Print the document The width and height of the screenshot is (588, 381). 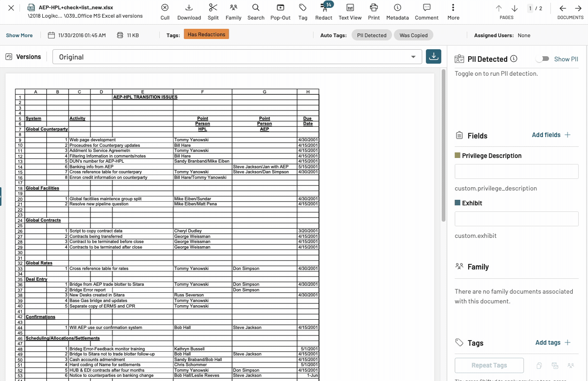pos(374,12)
